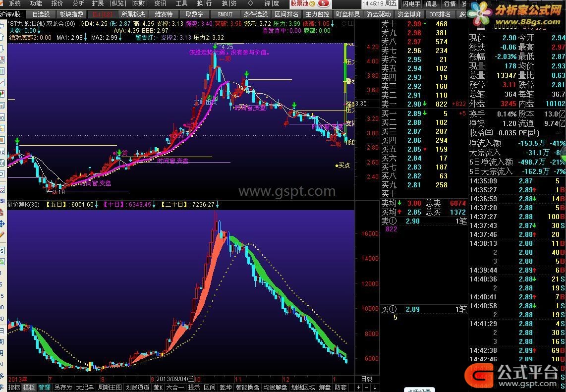The width and height of the screenshot is (566, 392).
Task: Open the 股票池 stock pool
Action: coord(300,3)
